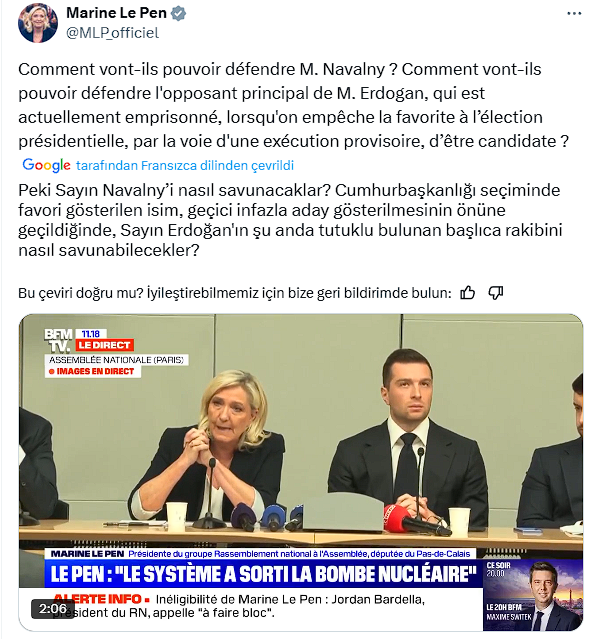Click the 'LE 20H BFM' promo thumbnail

[x=533, y=595]
